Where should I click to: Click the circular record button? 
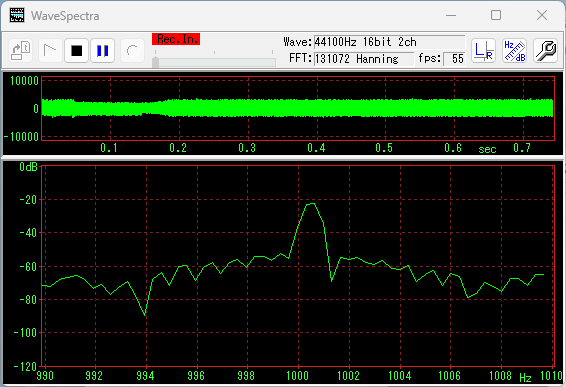[132, 51]
